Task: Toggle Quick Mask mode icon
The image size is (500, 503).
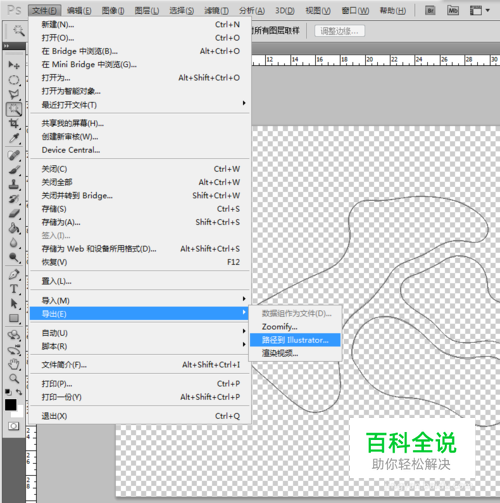Action: 14,426
